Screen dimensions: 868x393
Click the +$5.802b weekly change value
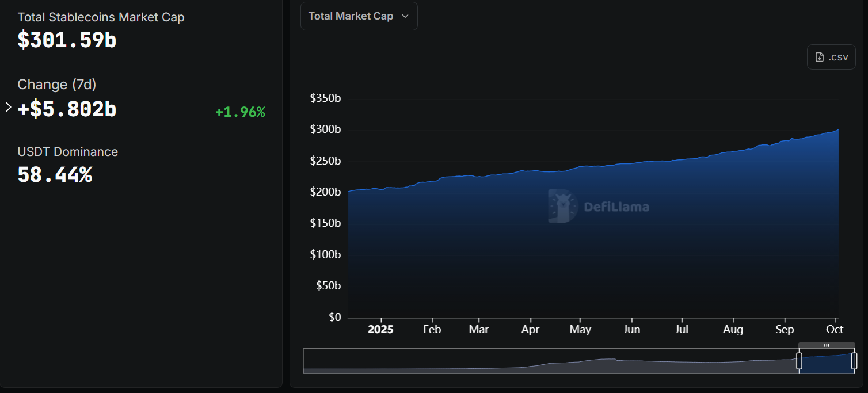67,109
